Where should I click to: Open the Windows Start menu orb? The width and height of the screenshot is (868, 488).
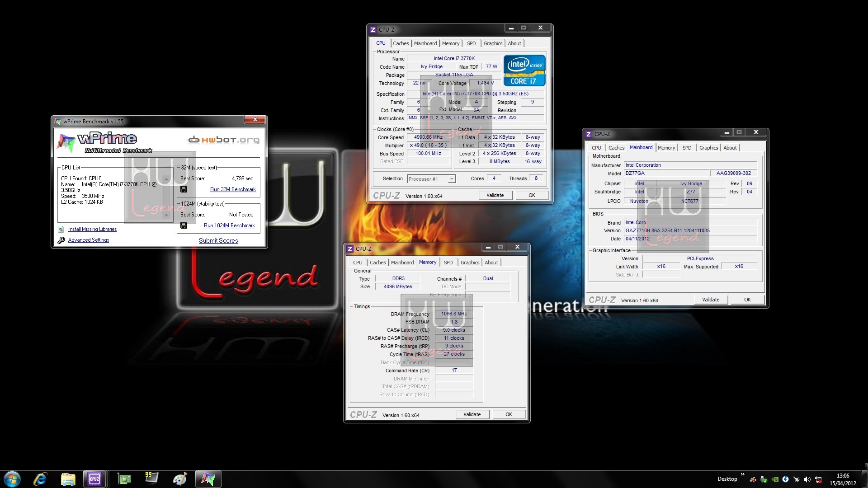[x=12, y=479]
